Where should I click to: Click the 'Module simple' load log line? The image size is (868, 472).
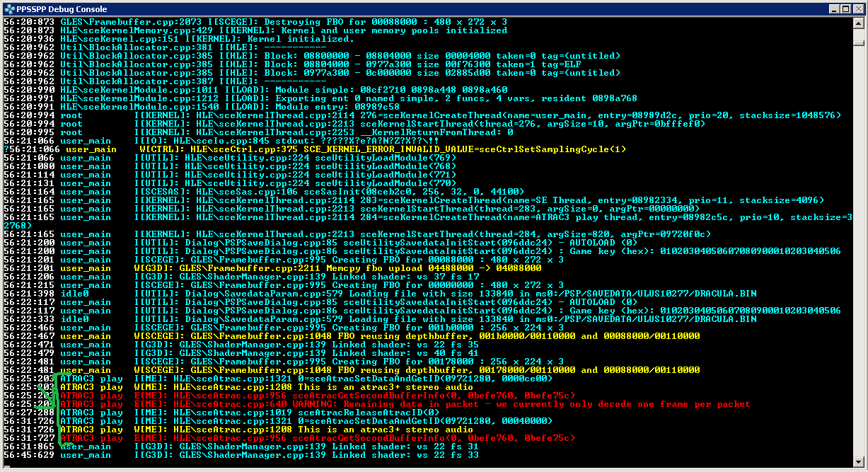[x=283, y=90]
